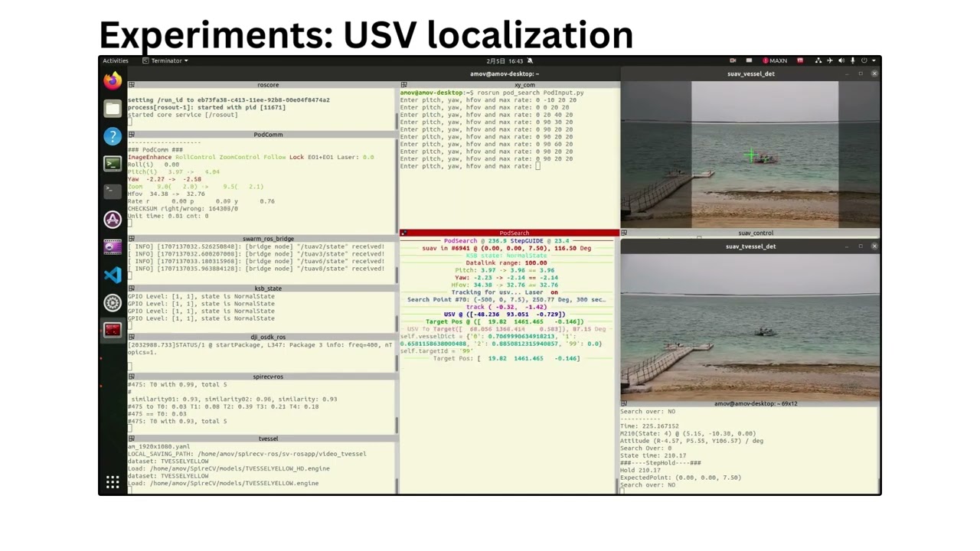Image resolution: width=980 pixels, height=551 pixels.
Task: Select the ksb_state pane title bar
Action: click(x=263, y=289)
